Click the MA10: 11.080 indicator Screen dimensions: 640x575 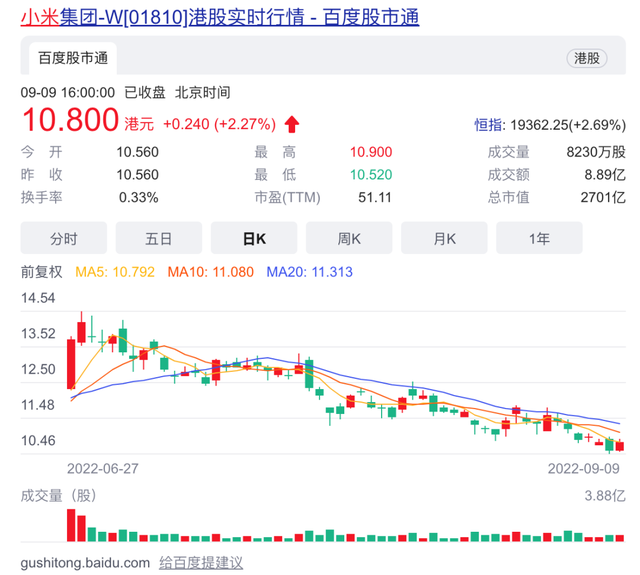211,272
